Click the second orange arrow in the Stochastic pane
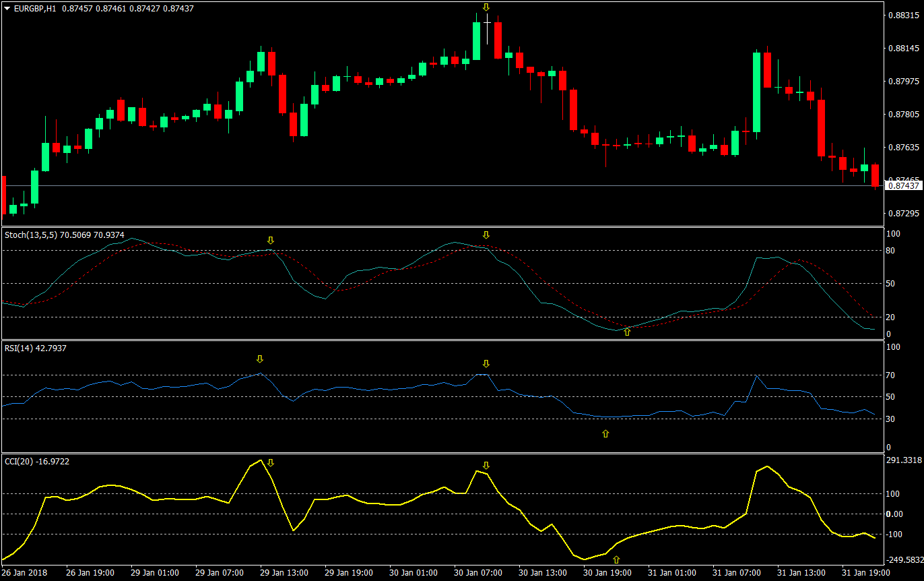924x581 pixels. coord(486,235)
